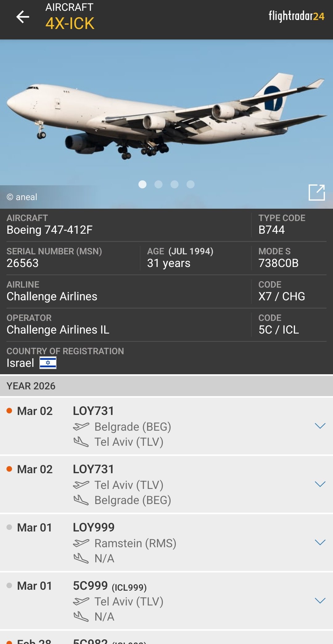
Task: Tap the Boeing 747 aircraft photo
Action: 166,117
